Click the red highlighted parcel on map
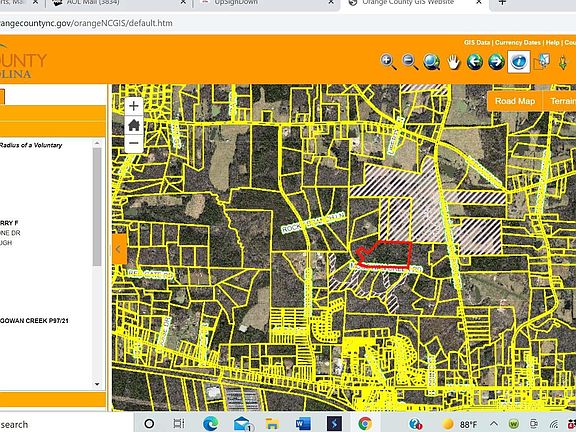576x432 pixels. tap(389, 254)
